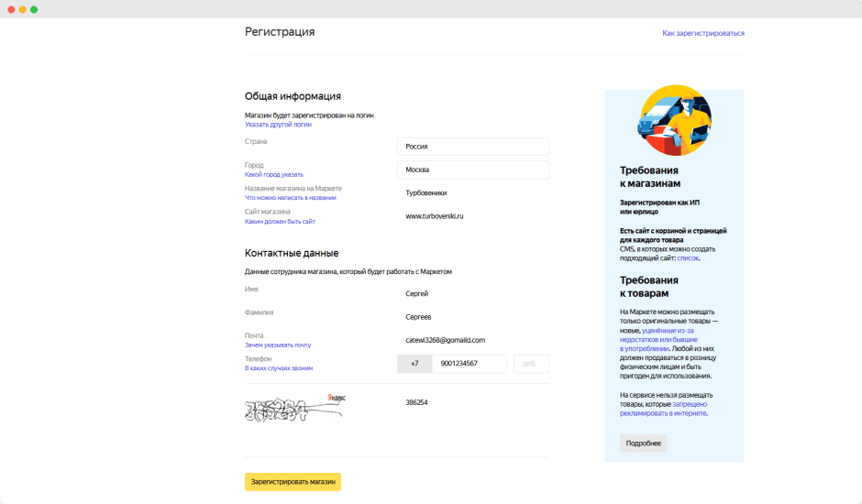Click the red close window button
The image size is (862, 504).
[x=11, y=10]
